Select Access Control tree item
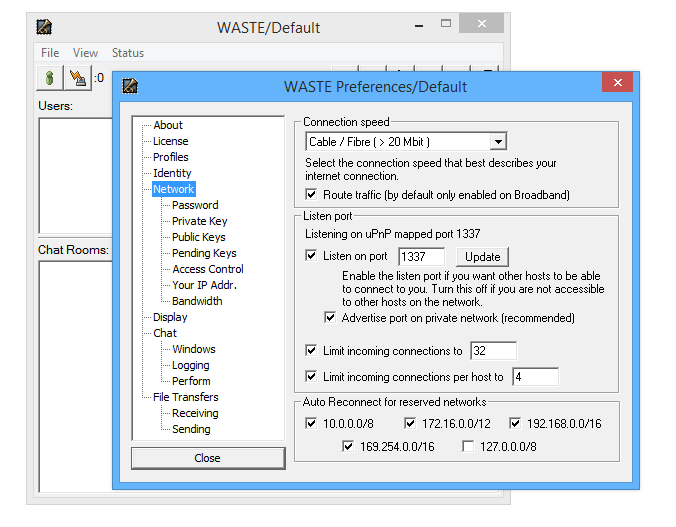 coord(208,269)
